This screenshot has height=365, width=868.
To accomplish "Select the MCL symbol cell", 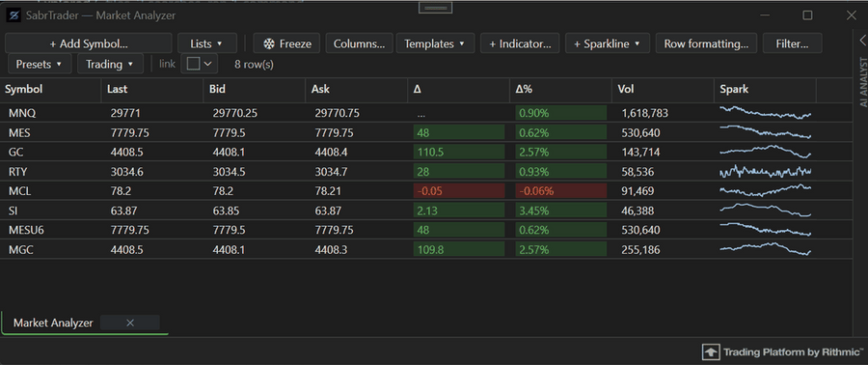I will [50, 191].
